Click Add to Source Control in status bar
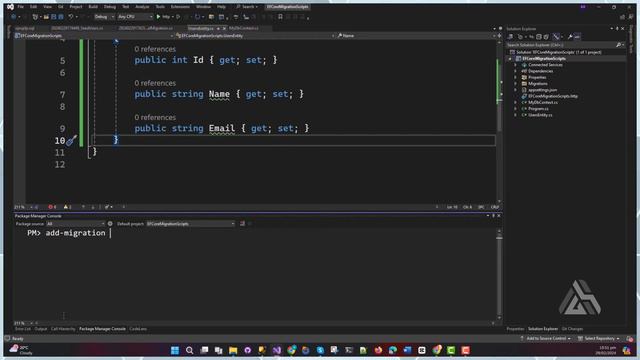This screenshot has width=640, height=360. [546, 339]
